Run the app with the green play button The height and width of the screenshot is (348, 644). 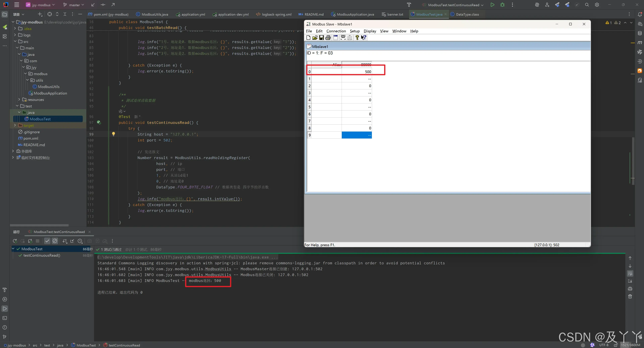[x=492, y=5]
